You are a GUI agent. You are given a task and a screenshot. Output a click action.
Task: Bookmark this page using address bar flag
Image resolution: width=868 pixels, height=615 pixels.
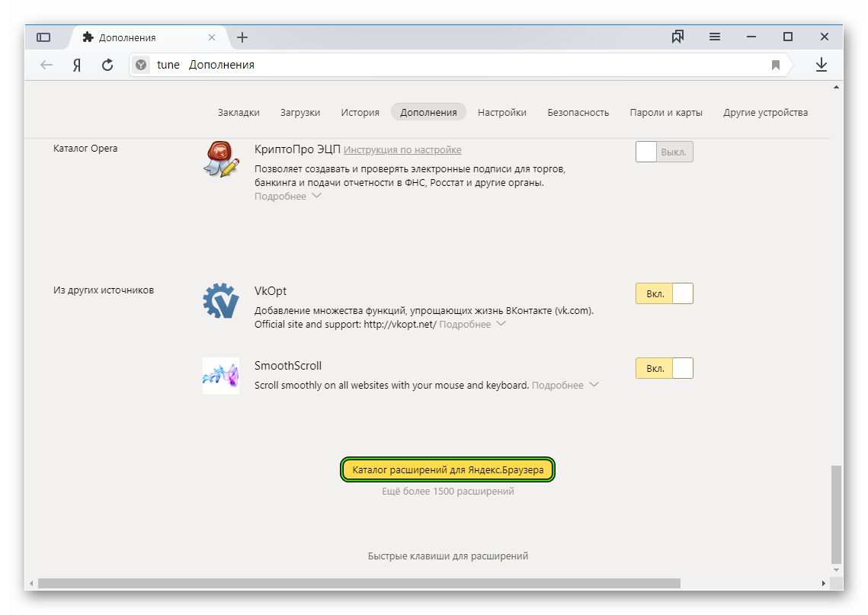[776, 66]
